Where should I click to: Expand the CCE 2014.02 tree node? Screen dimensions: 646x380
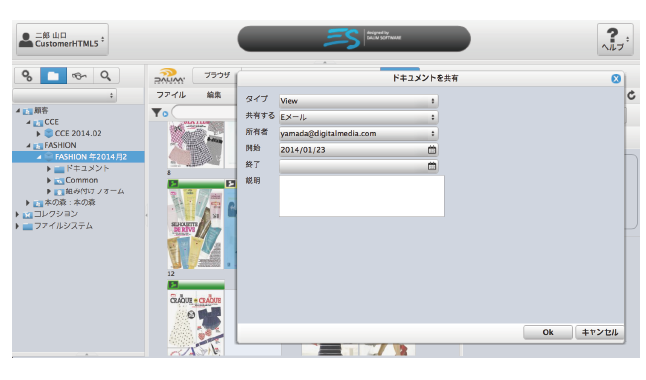pos(38,134)
